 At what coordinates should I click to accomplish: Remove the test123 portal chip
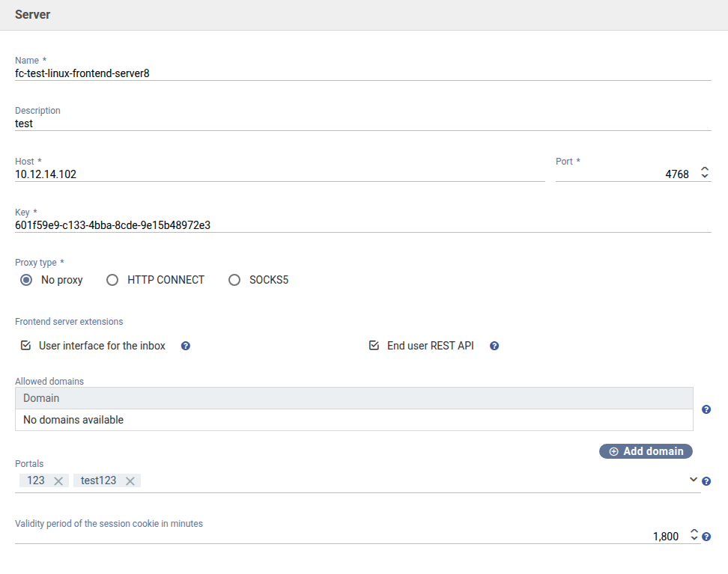click(x=130, y=481)
